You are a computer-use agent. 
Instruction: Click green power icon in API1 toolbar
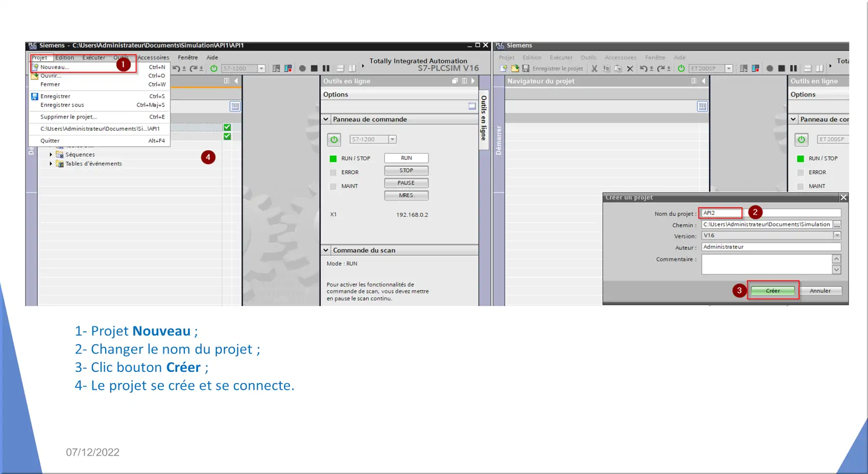tap(214, 68)
